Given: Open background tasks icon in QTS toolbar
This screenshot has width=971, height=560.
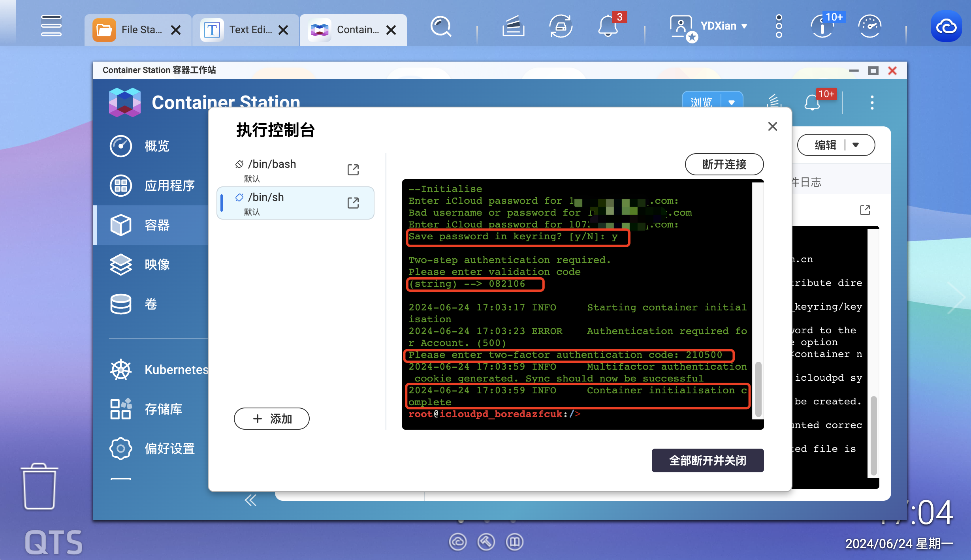Looking at the screenshot, I should pyautogui.click(x=513, y=26).
